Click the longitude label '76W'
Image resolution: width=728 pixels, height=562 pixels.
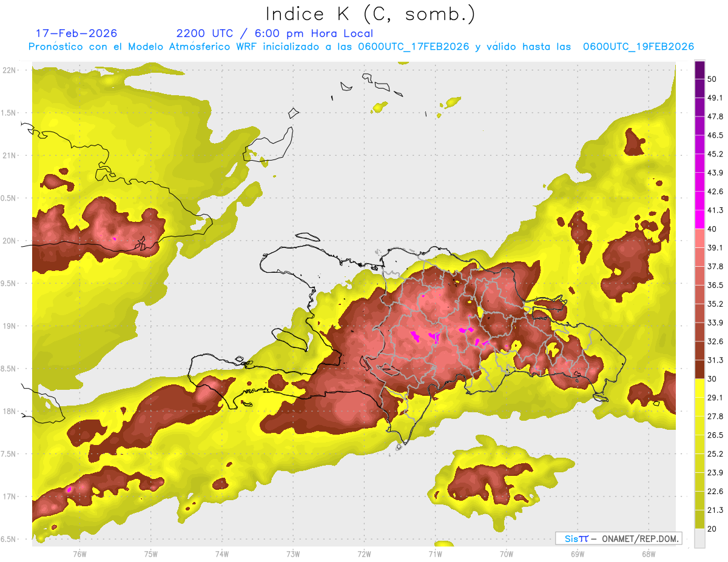pos(79,554)
